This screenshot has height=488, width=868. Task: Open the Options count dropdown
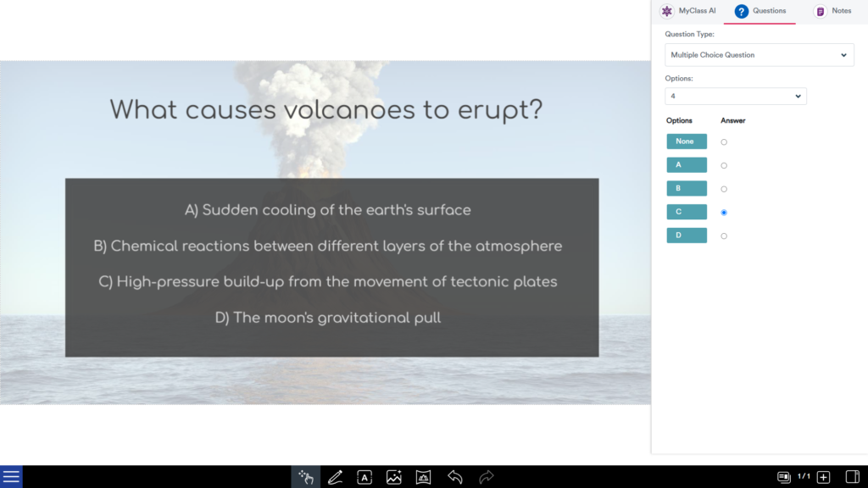click(735, 97)
